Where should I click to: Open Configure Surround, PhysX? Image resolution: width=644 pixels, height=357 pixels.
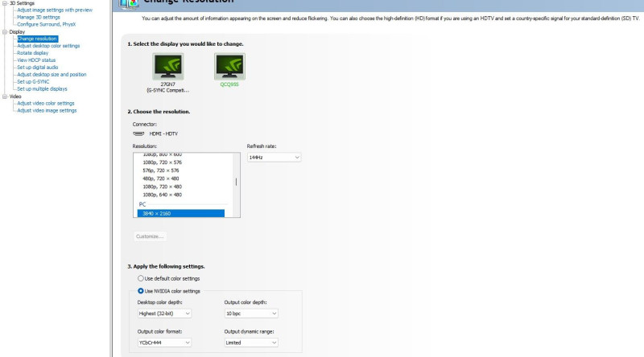click(47, 24)
